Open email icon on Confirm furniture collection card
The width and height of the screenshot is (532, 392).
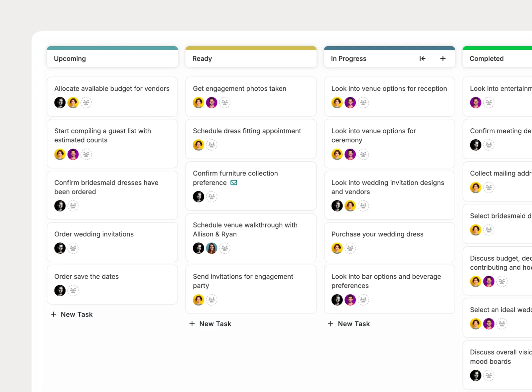234,183
